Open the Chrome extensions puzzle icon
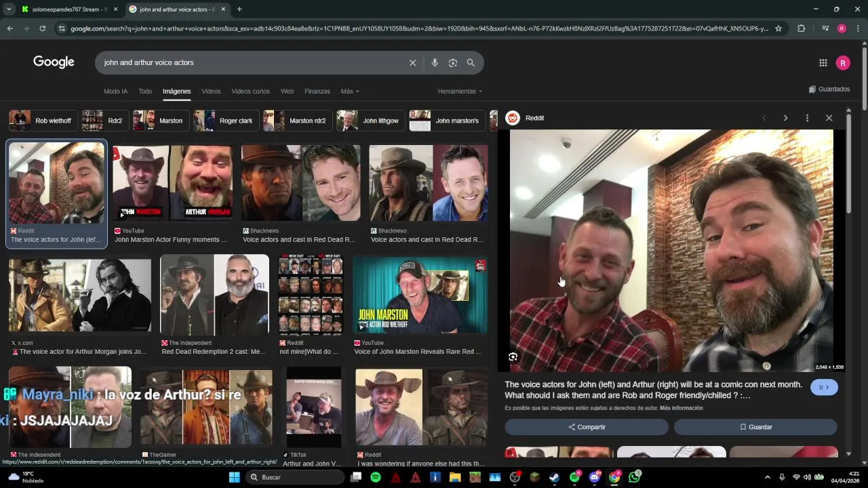Image resolution: width=868 pixels, height=488 pixels. click(802, 28)
